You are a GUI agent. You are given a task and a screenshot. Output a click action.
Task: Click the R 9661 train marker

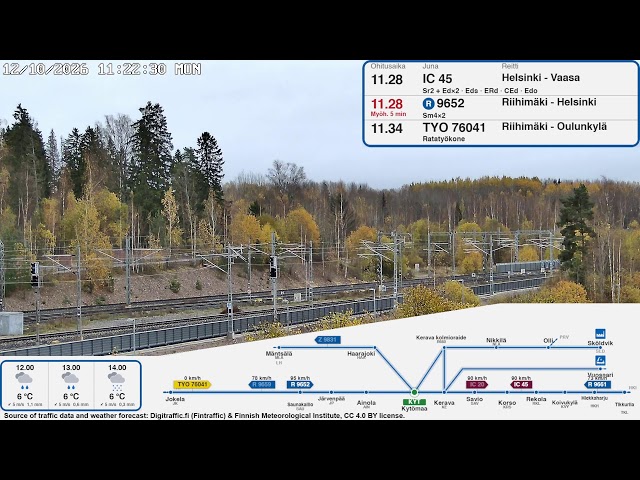pos(597,384)
